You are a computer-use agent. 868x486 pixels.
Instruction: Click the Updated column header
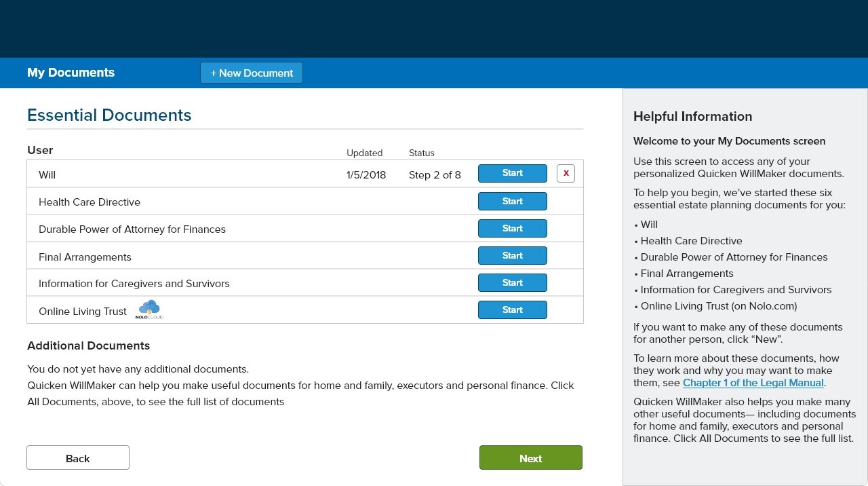[364, 153]
